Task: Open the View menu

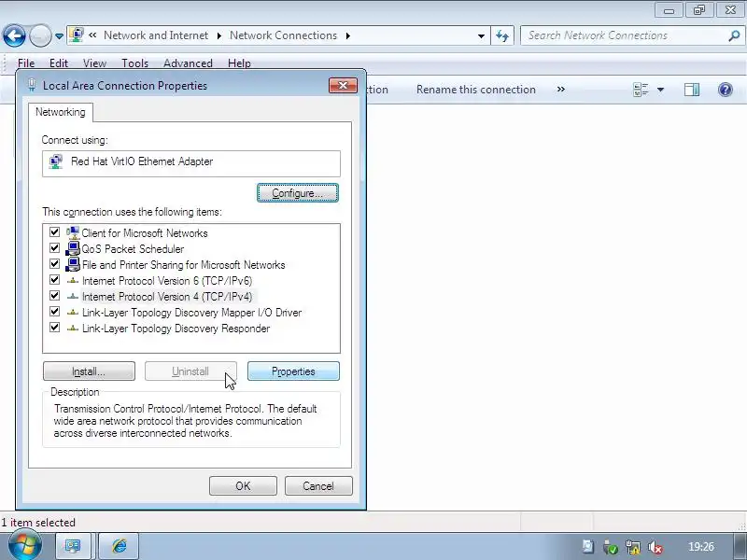Action: (94, 63)
